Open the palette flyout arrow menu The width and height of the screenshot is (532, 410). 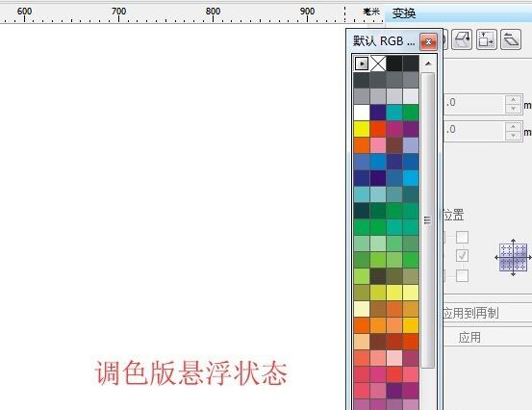pyautogui.click(x=362, y=64)
